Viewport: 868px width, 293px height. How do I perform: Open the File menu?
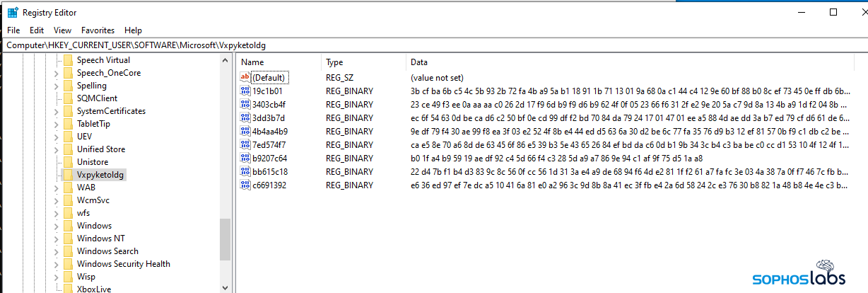[13, 30]
